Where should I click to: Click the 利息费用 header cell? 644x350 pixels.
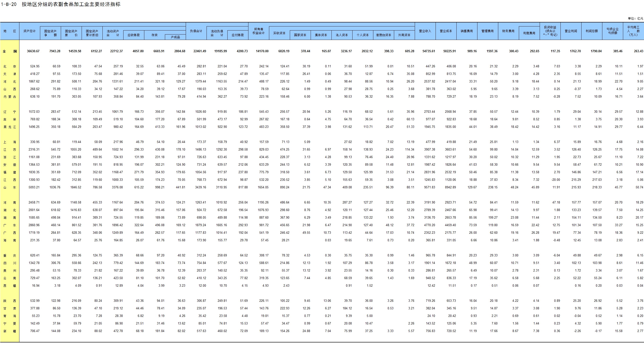(x=529, y=33)
